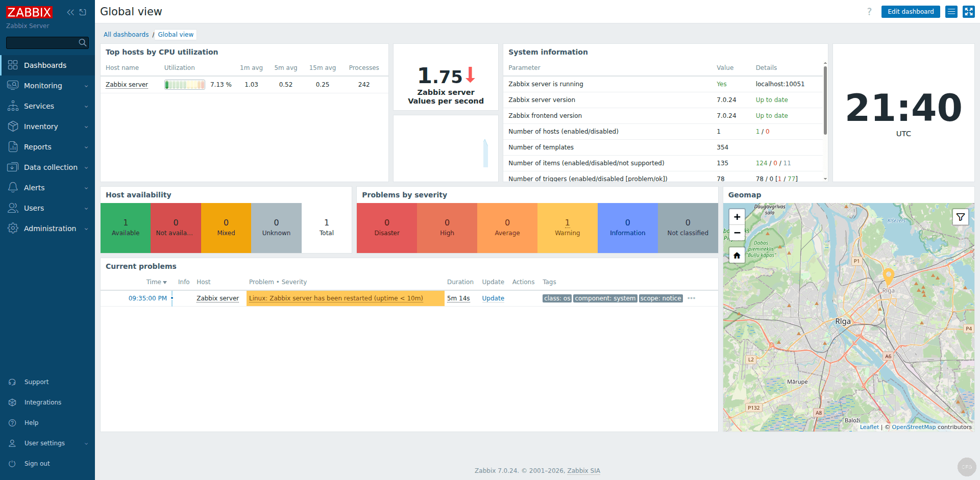Click the home icon on the Geomap
The height and width of the screenshot is (480, 980).
[x=737, y=255]
